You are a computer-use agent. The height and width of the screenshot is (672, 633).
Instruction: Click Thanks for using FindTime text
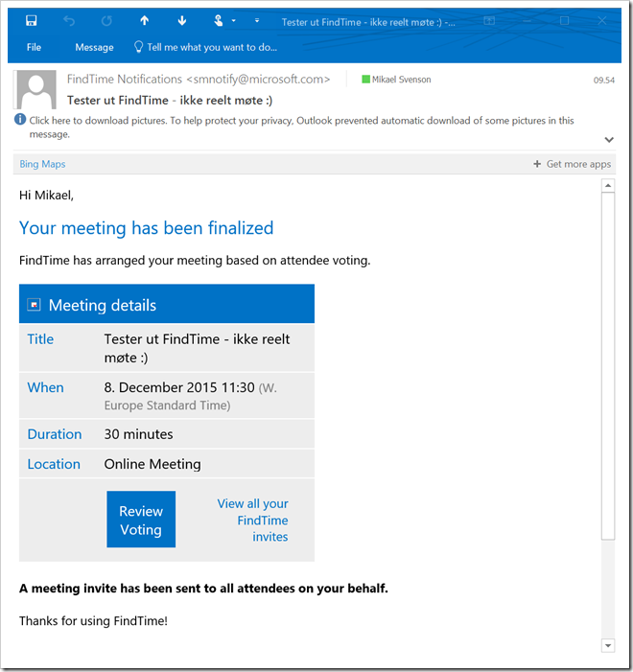click(x=93, y=621)
